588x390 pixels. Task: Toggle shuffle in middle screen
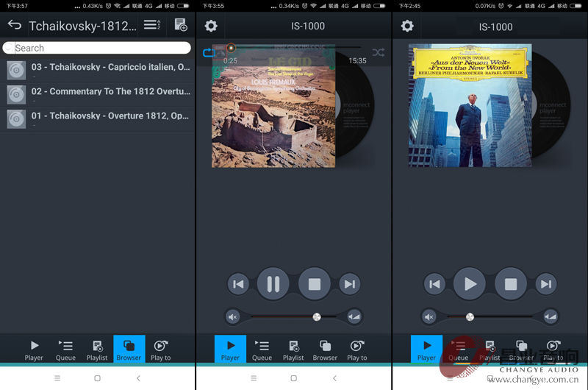(378, 52)
